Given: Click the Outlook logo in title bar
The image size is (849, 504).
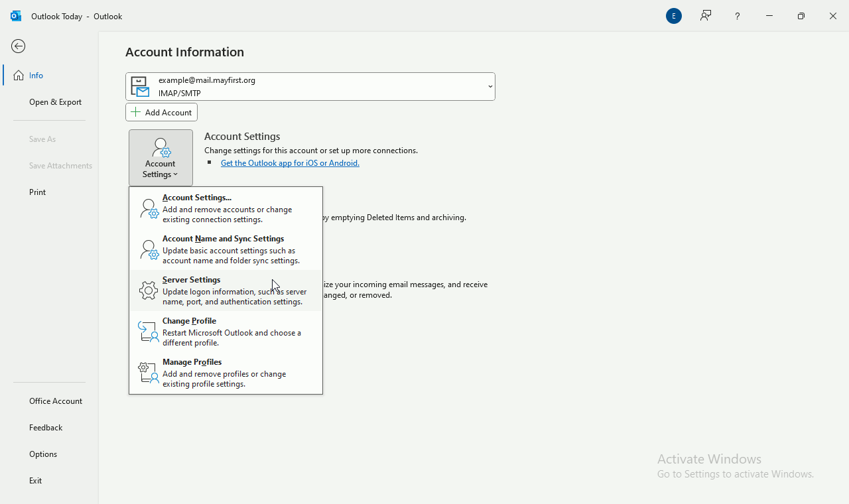Looking at the screenshot, I should point(16,16).
